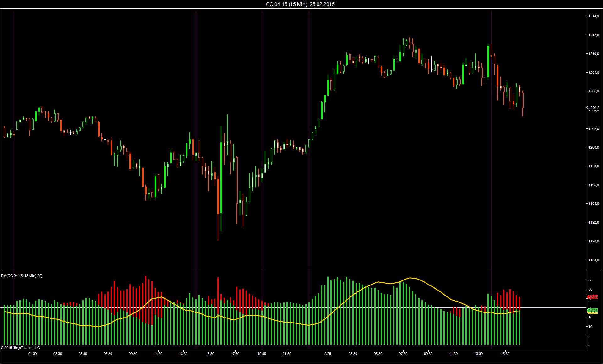Click the indicator scale label 30
603x364 pixels.
coord(591,289)
